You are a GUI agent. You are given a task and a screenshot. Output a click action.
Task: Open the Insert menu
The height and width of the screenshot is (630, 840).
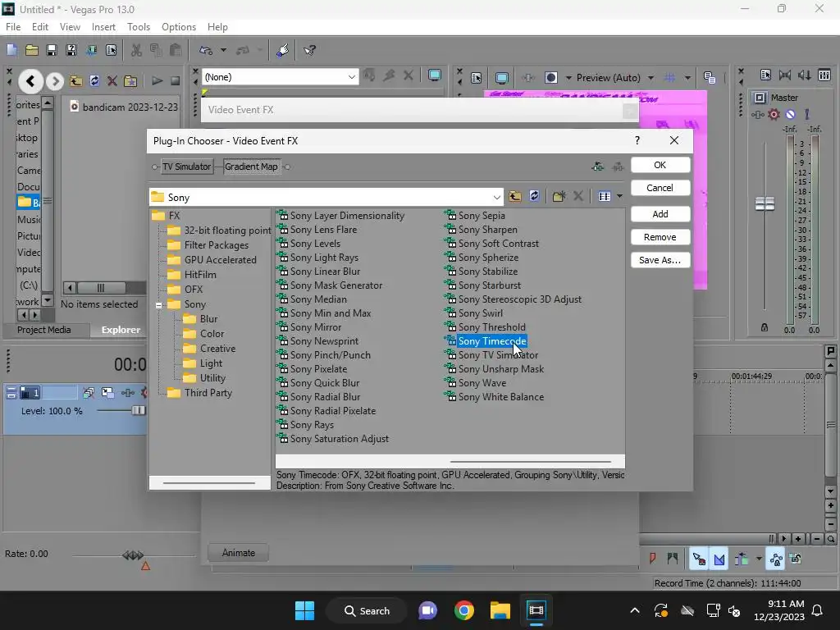[103, 27]
